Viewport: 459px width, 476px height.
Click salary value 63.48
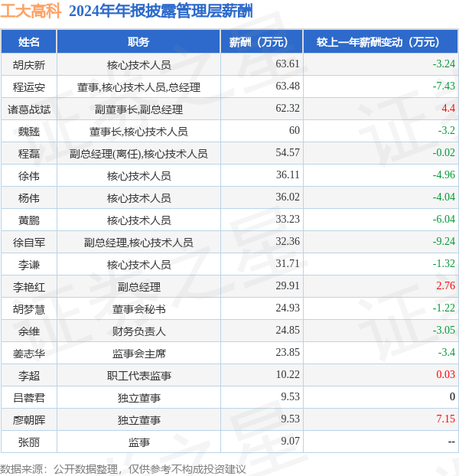(x=288, y=86)
